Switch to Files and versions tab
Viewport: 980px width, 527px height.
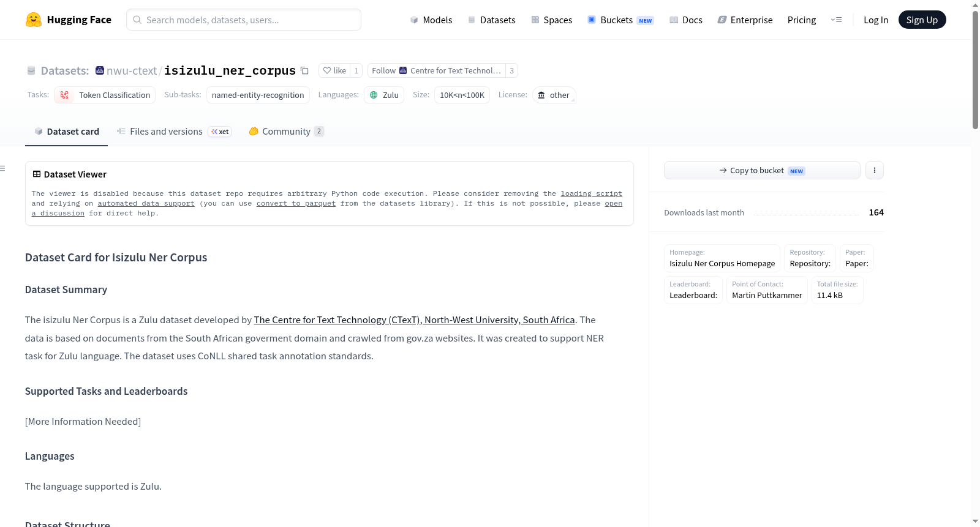pos(174,132)
